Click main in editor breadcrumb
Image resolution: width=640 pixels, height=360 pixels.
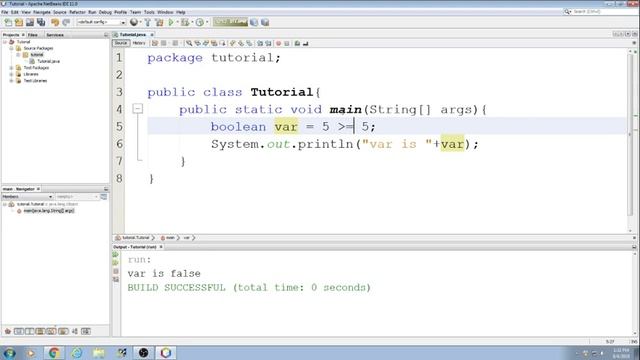pos(170,238)
